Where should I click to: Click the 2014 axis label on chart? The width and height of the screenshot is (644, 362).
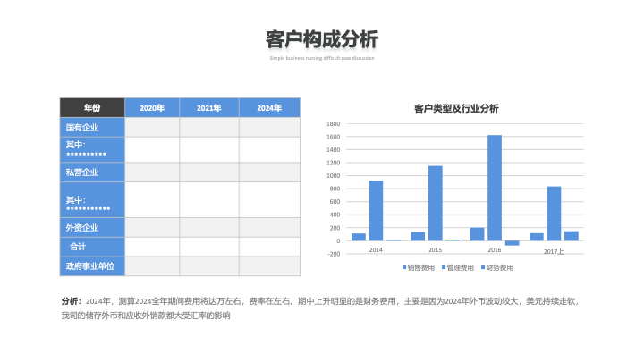(x=376, y=250)
